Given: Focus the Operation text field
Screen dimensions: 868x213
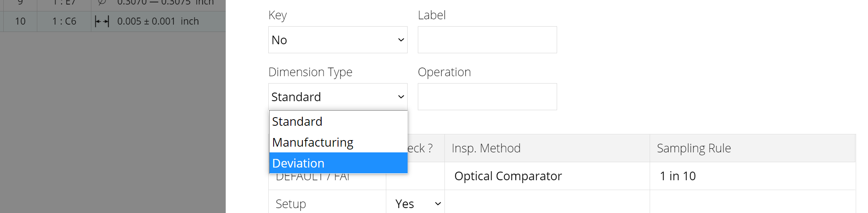Looking at the screenshot, I should pyautogui.click(x=487, y=97).
